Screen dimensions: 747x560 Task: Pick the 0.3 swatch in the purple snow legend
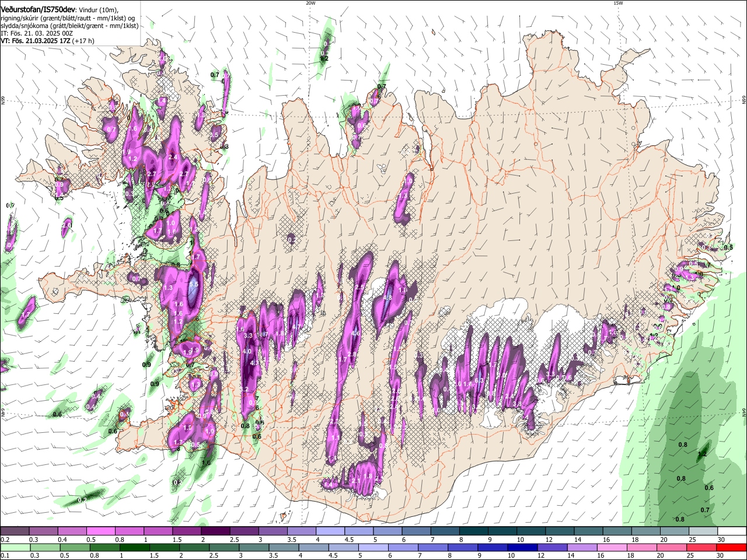point(43,531)
